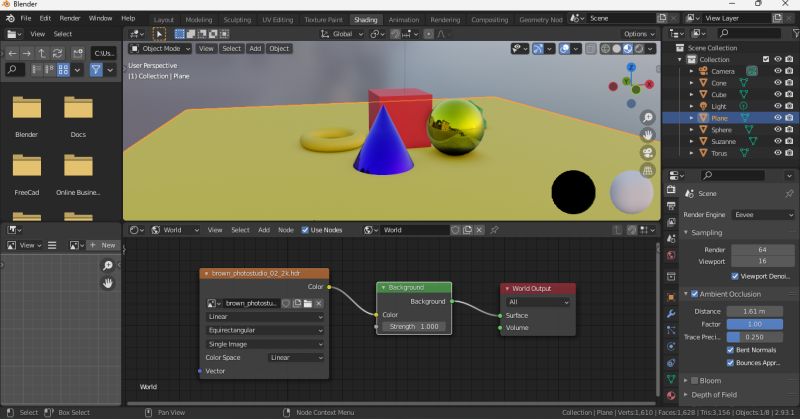Adjust the AO Factor slider
This screenshot has width=800, height=419.
point(755,324)
